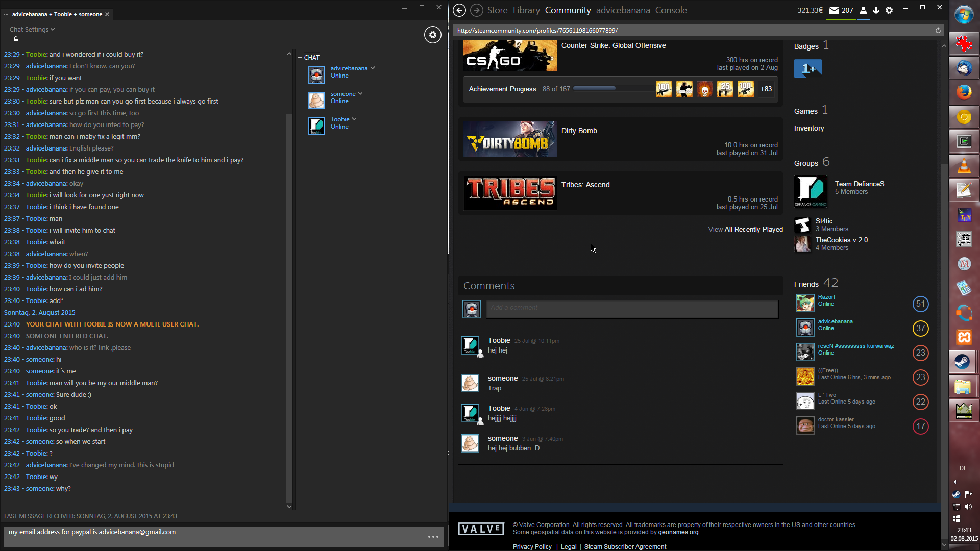Click the Add a comment field
The image size is (980, 551).
click(632, 309)
